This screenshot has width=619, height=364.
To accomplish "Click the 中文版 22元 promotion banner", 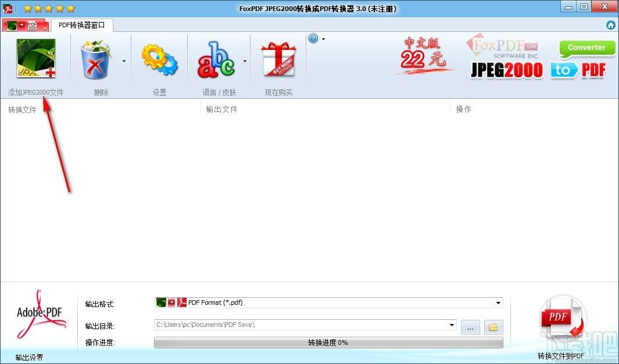I will 424,56.
